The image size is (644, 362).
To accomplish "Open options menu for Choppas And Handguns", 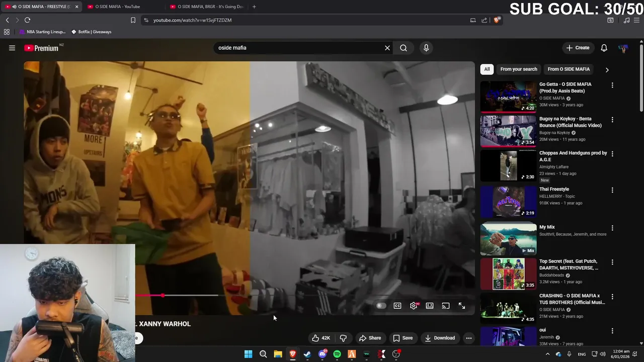I will (x=612, y=154).
